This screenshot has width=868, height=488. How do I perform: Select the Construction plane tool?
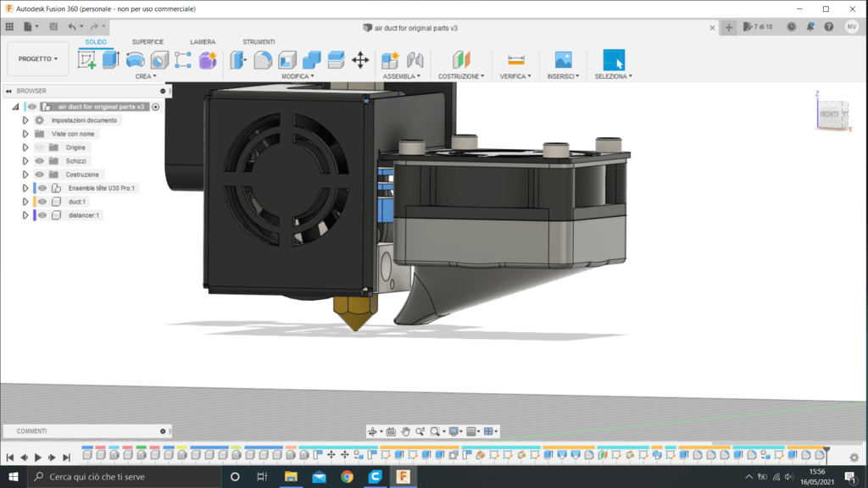461,60
